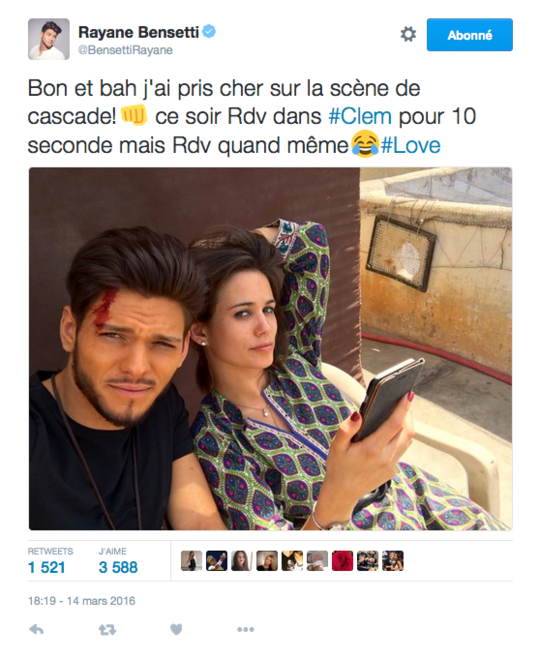
Task: Enlarge the tweet's selfie photo
Action: [270, 348]
